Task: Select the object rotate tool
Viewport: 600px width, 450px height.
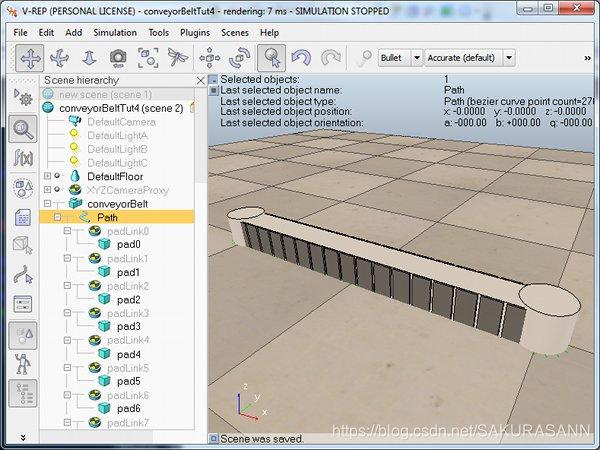Action: coord(240,58)
